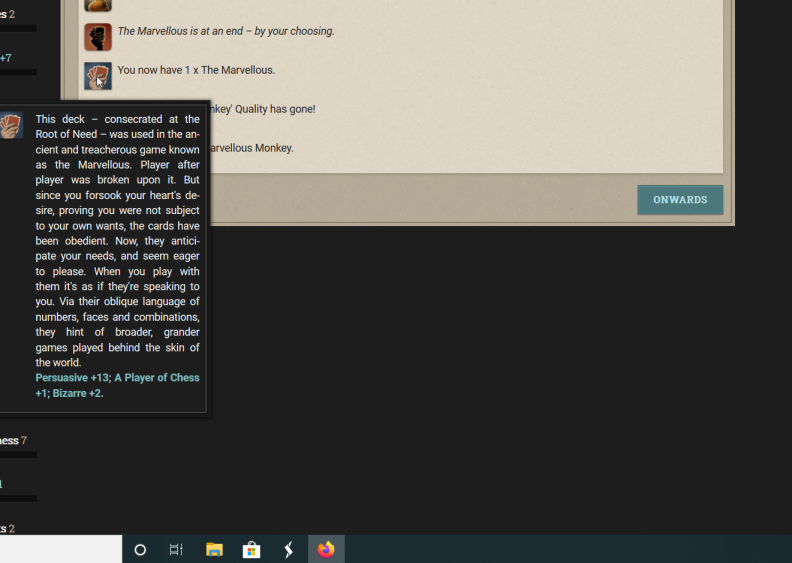Image resolution: width=792 pixels, height=563 pixels.
Task: Click the partially visible topmost result icon
Action: [x=97, y=5]
